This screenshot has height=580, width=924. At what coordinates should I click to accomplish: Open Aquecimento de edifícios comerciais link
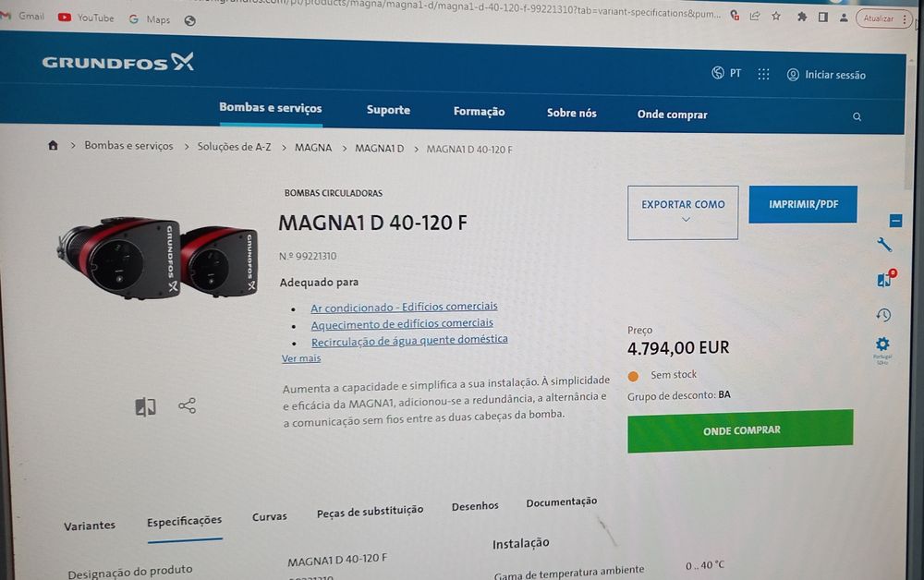point(402,324)
